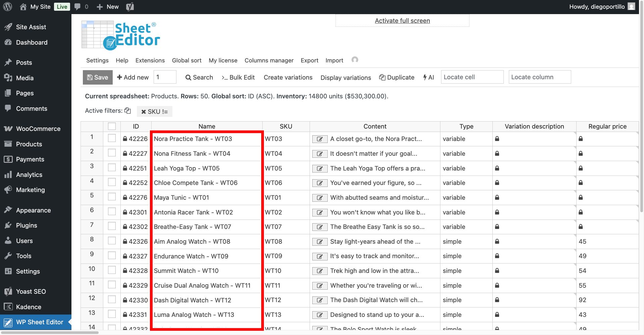
Task: Select the checkbox for Aim Analog Watch row
Action: [x=112, y=241]
